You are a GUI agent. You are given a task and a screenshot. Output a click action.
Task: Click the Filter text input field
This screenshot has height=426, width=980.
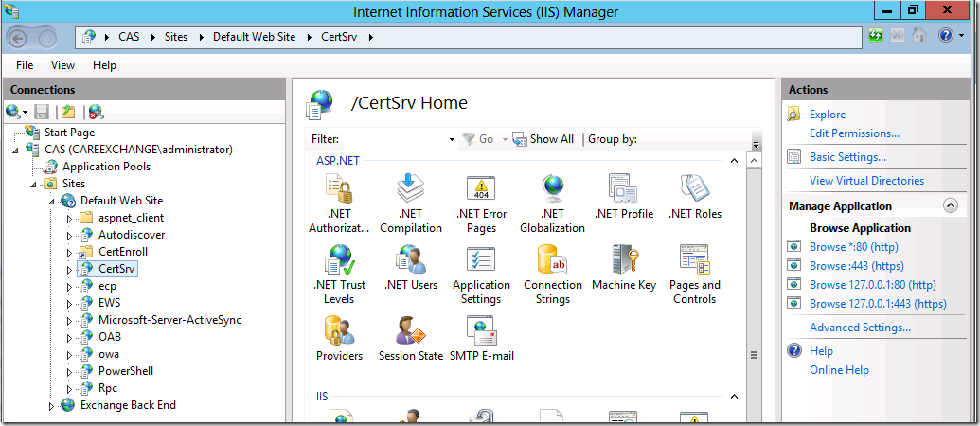[395, 139]
